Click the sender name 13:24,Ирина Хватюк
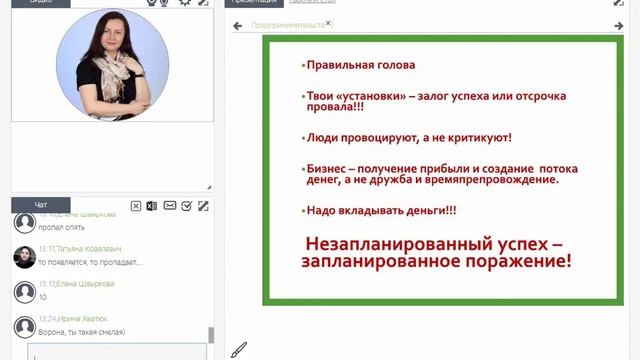 [73, 318]
